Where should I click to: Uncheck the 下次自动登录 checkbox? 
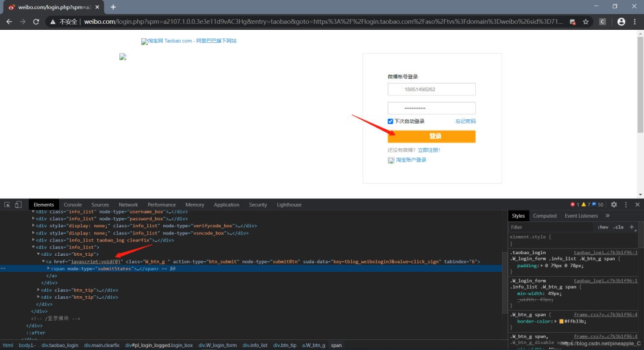391,121
